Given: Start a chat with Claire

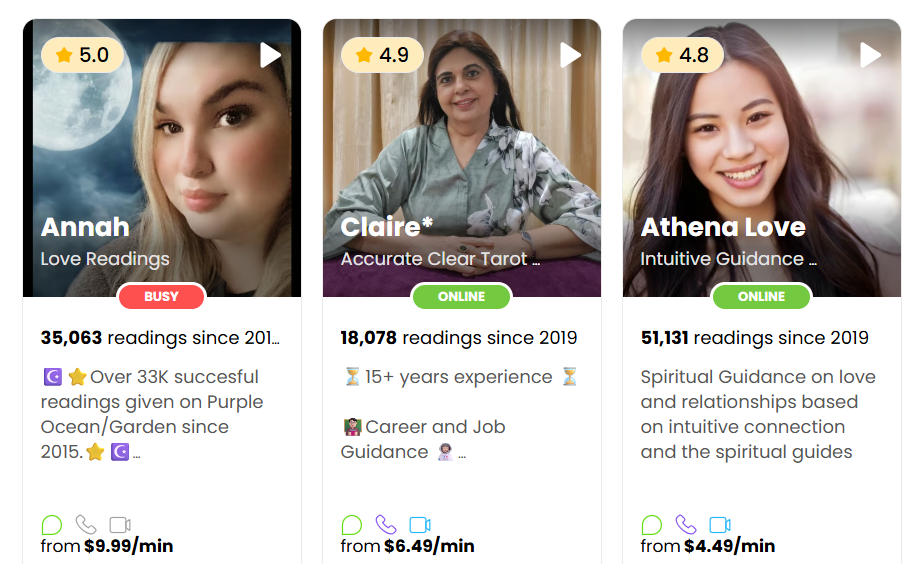Looking at the screenshot, I should click(352, 525).
